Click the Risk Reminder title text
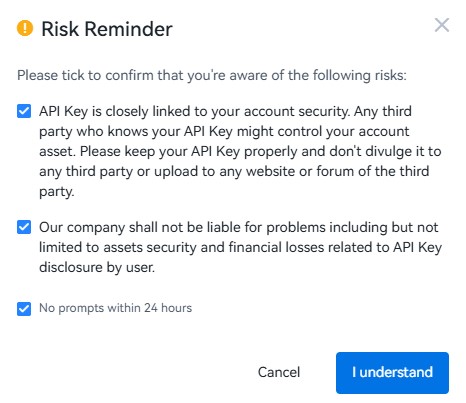466x403 pixels. [107, 29]
